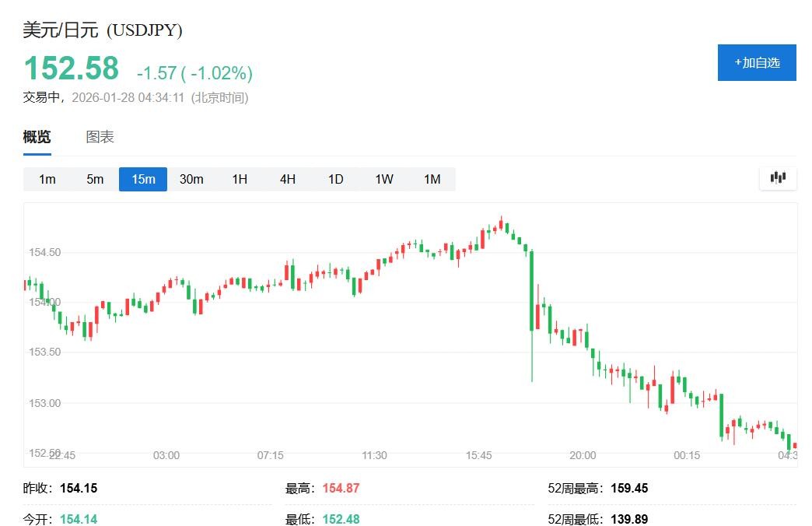Click the 20:00 time axis label
Image resolution: width=812 pixels, height=526 pixels.
coord(583,455)
